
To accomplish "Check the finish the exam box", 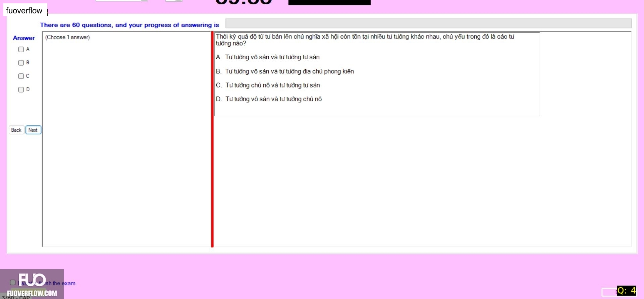I will 13,283.
